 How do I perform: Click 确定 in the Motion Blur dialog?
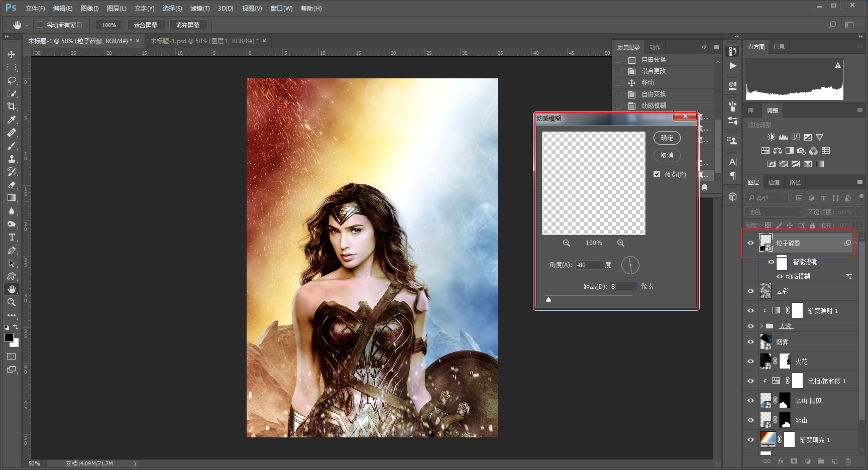tap(667, 138)
